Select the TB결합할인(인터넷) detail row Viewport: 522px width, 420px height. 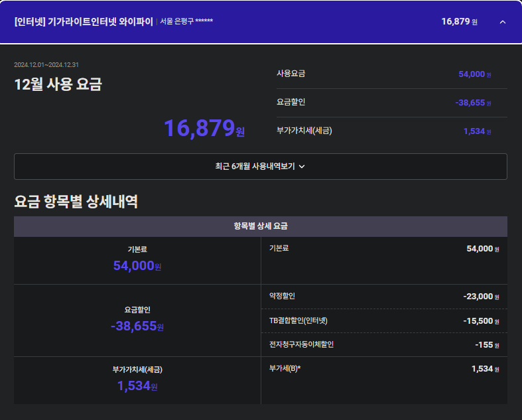(x=384, y=320)
